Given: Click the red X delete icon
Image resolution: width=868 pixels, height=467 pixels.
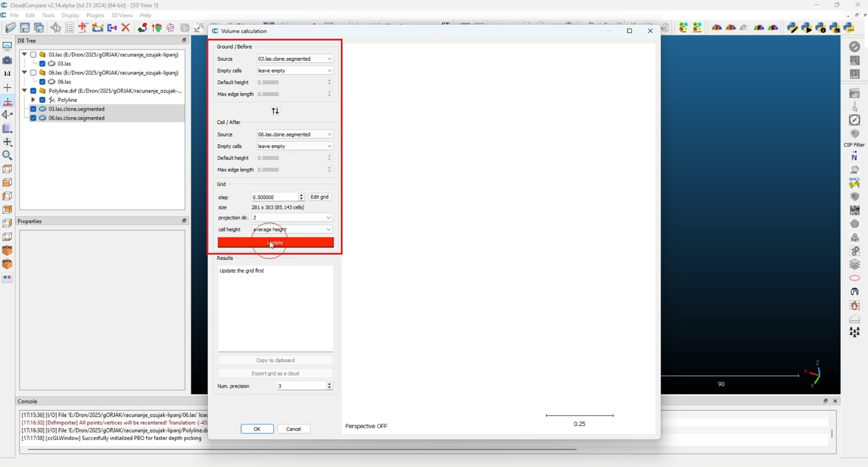Looking at the screenshot, I should click(x=125, y=28).
